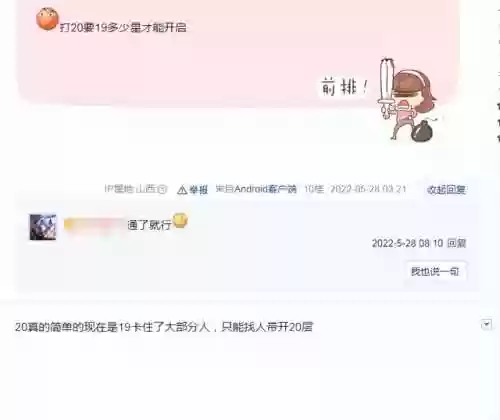Click the warning triangle icon beside 举报

pyautogui.click(x=182, y=190)
